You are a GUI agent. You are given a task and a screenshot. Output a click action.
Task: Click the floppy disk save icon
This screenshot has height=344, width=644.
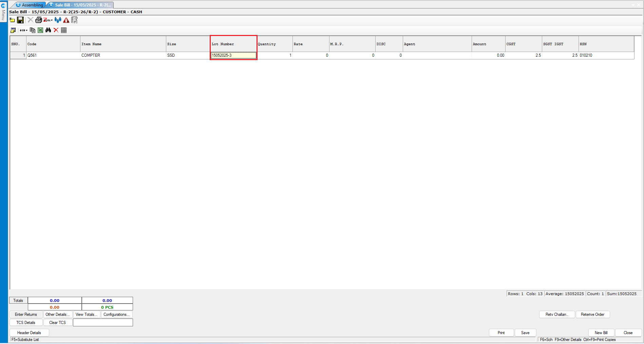(20, 20)
